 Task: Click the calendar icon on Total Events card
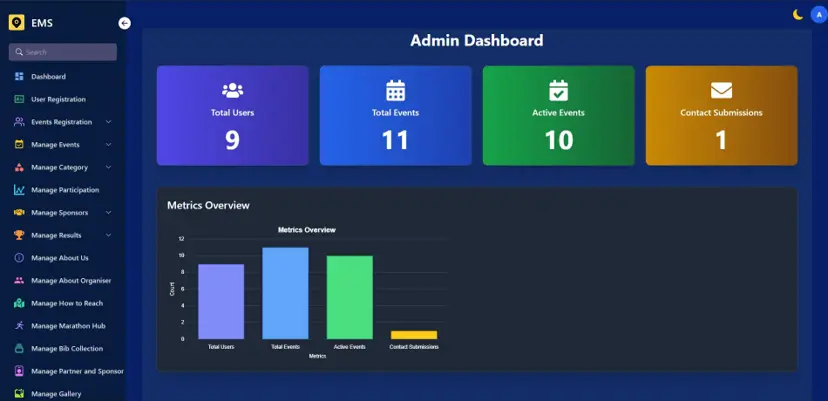tap(396, 90)
